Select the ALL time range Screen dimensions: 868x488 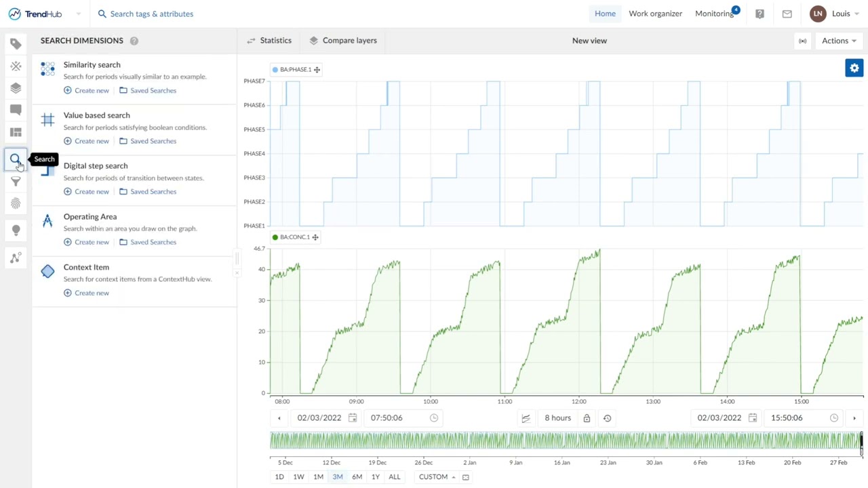pos(394,477)
